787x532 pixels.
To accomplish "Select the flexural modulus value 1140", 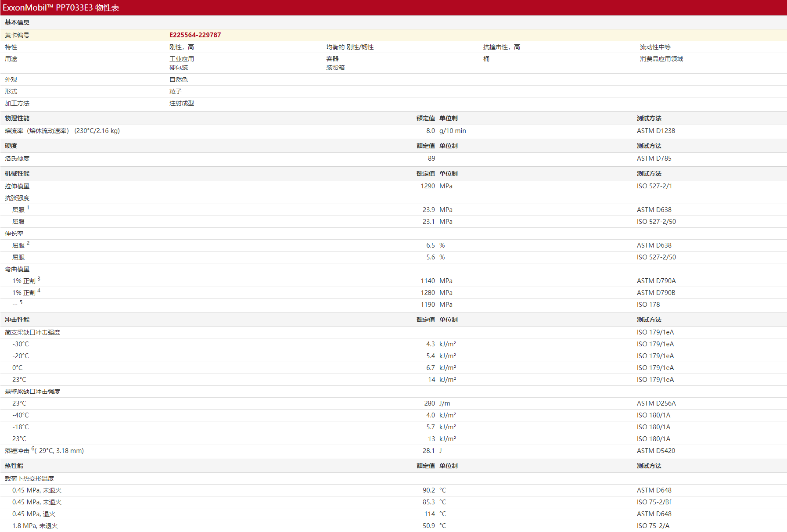I will click(428, 281).
